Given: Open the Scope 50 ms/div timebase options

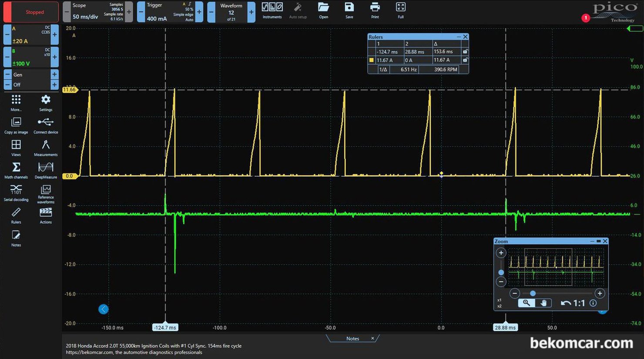Looking at the screenshot, I should coord(97,12).
